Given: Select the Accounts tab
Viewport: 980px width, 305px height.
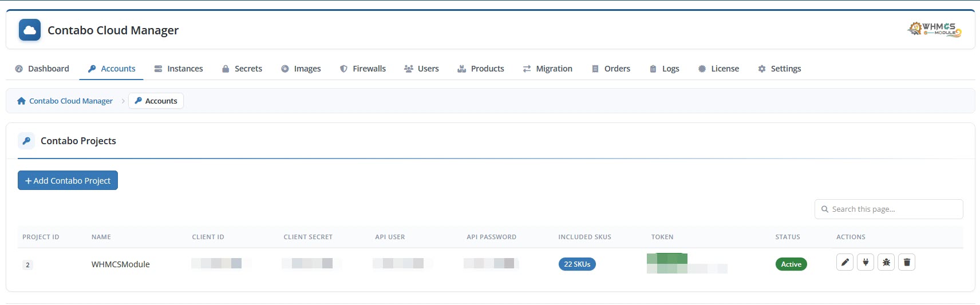Looking at the screenshot, I should pyautogui.click(x=112, y=69).
